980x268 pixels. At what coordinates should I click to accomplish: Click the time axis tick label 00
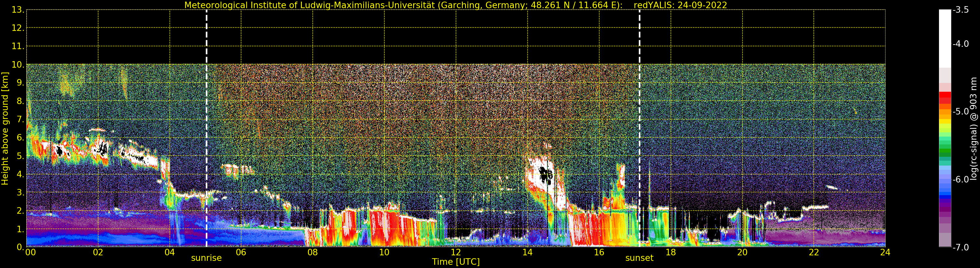30,252
